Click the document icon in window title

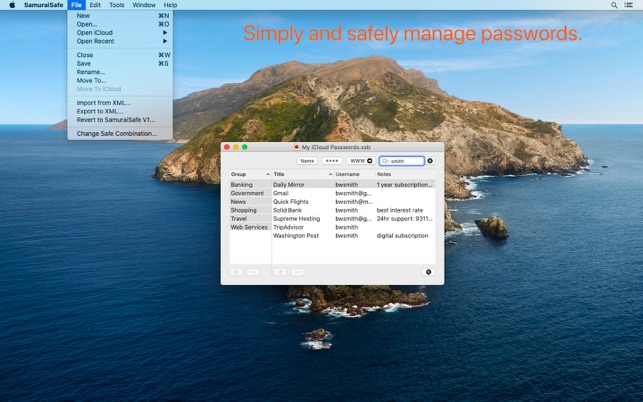pyautogui.click(x=296, y=147)
